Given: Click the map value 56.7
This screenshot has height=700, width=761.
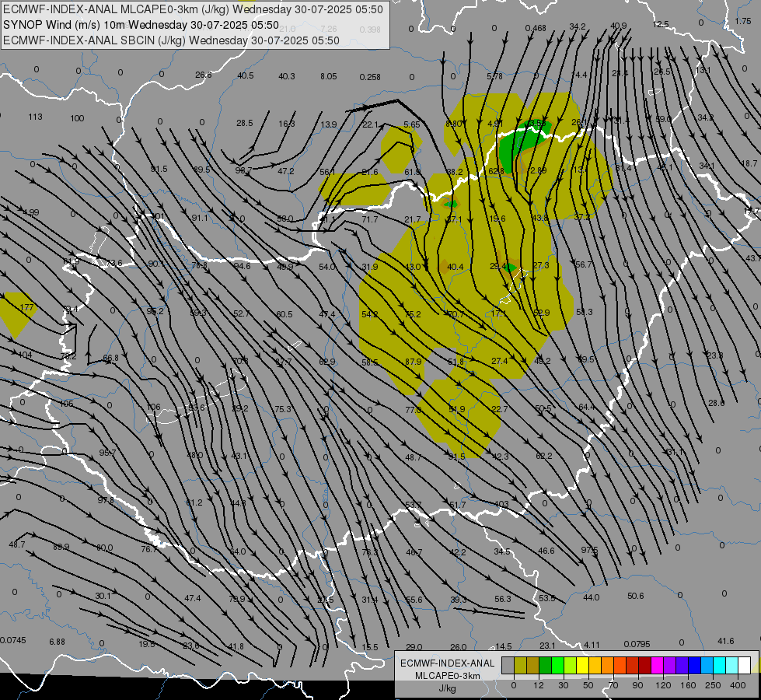Looking at the screenshot, I should click(x=583, y=264).
